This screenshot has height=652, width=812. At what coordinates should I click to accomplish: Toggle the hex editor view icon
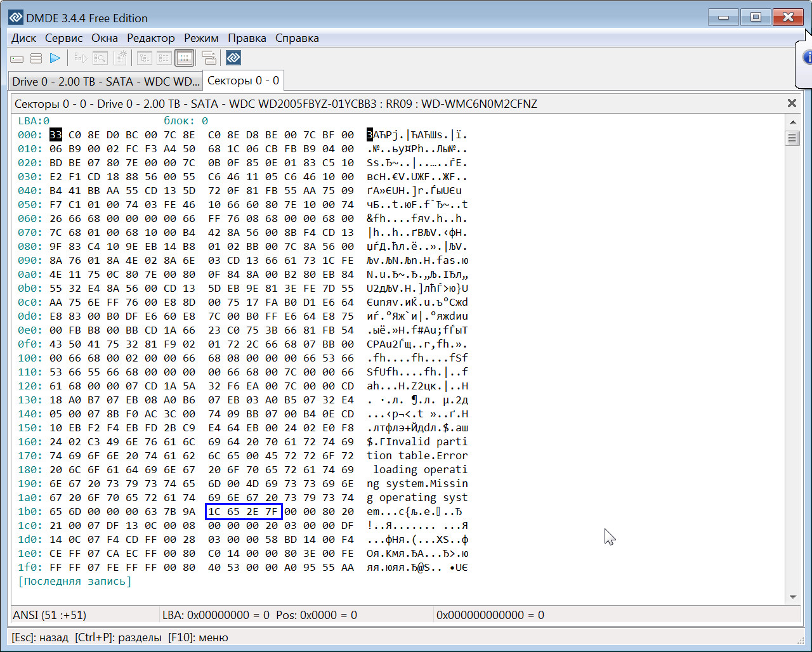(x=184, y=58)
